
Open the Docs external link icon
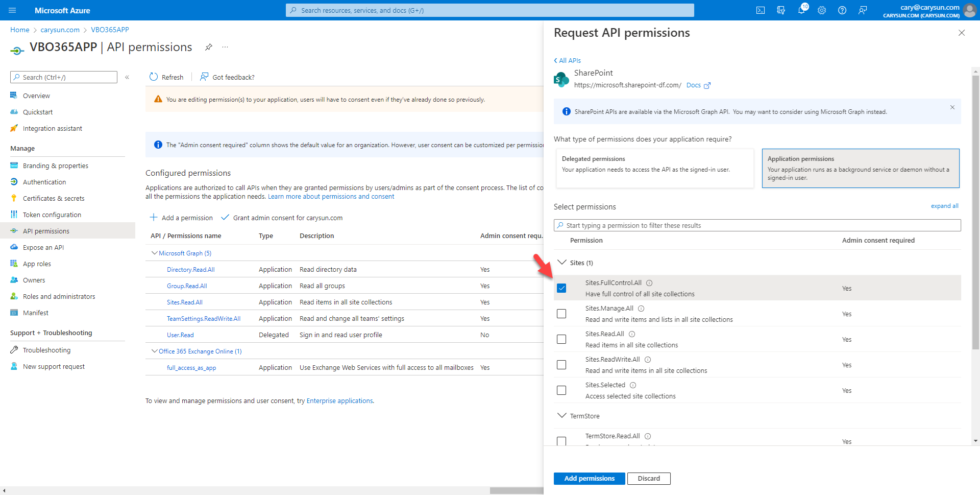click(x=707, y=86)
